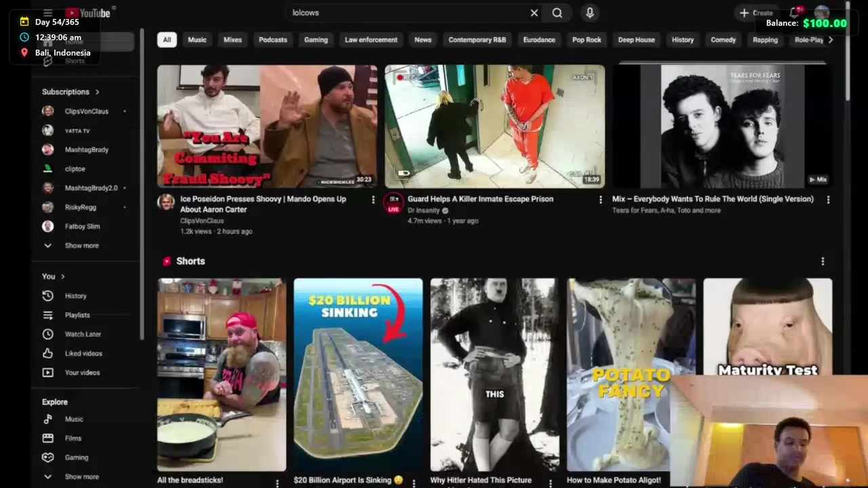Select the Law enforcement chip
This screenshot has height=488, width=868.
pyautogui.click(x=371, y=40)
